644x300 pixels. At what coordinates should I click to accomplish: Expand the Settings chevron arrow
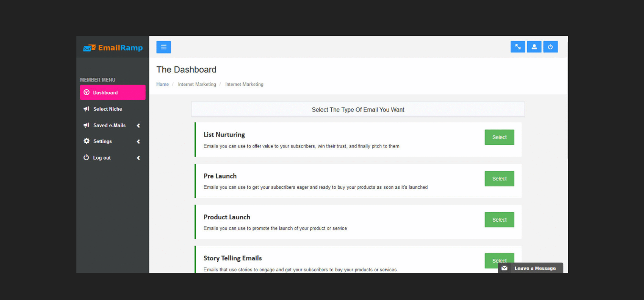138,142
